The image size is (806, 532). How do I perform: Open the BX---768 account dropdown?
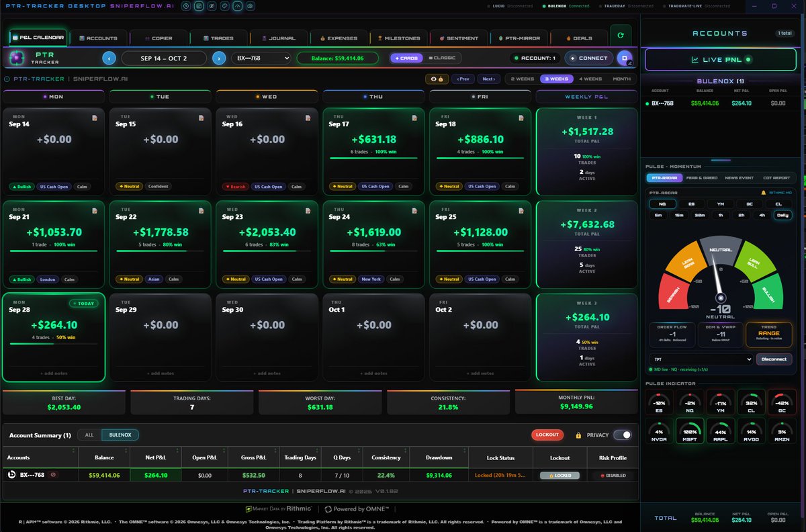[x=261, y=58]
